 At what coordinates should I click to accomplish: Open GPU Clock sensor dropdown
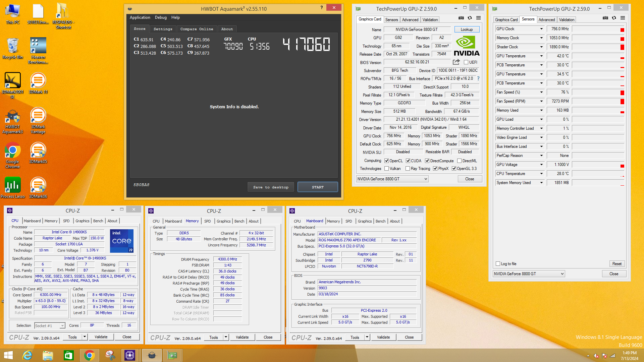pos(541,29)
